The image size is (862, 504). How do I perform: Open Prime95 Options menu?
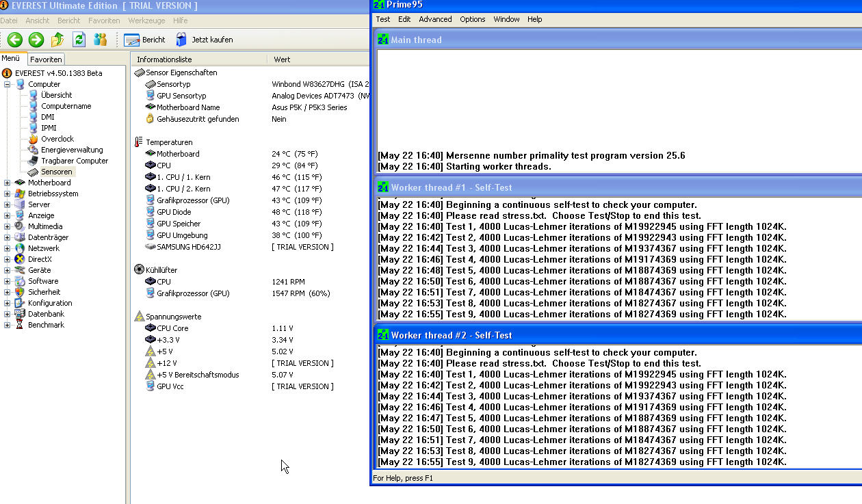click(x=473, y=19)
